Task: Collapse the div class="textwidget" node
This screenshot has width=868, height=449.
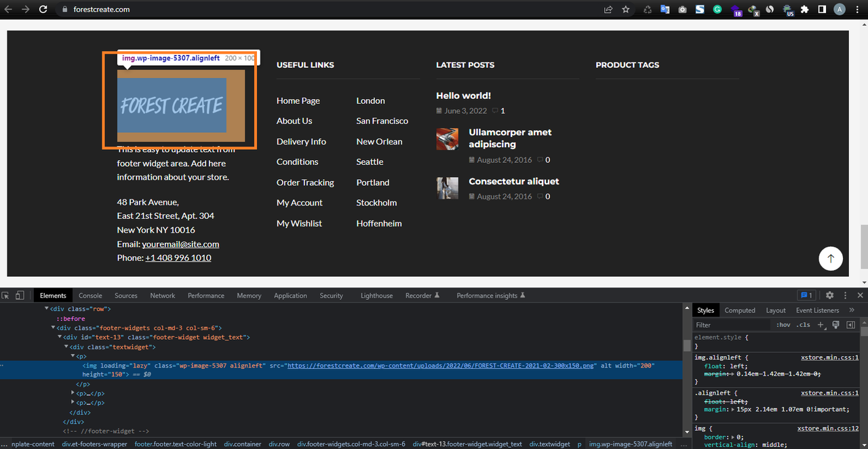Action: click(x=66, y=347)
